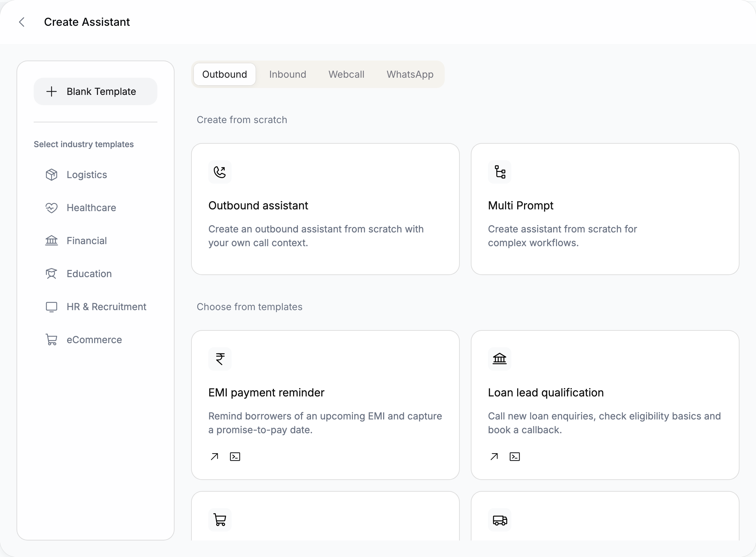Click the Create Assistant page title
Screen dimensions: 756x557
(x=87, y=22)
